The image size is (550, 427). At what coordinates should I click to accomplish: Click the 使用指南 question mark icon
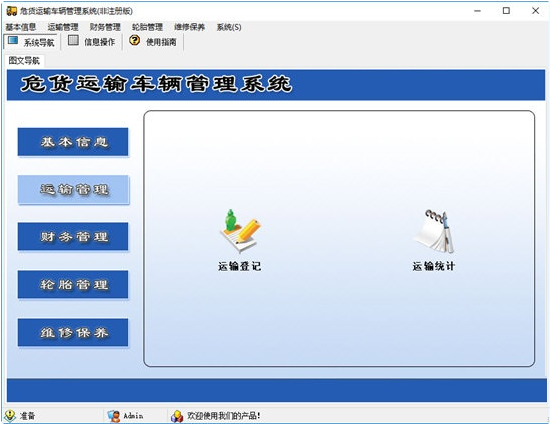pos(134,40)
